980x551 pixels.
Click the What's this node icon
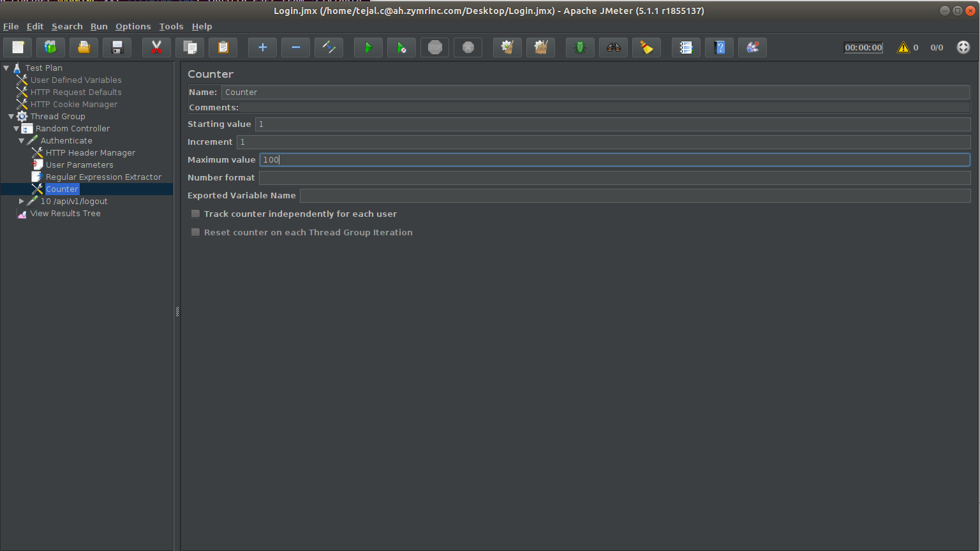pos(752,47)
